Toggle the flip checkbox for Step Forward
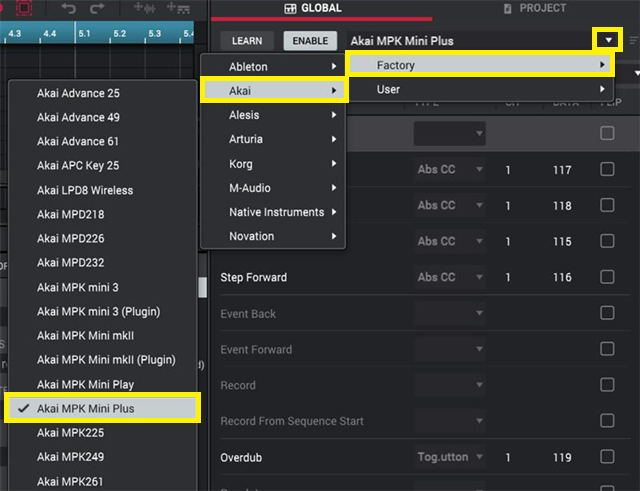 [x=607, y=277]
